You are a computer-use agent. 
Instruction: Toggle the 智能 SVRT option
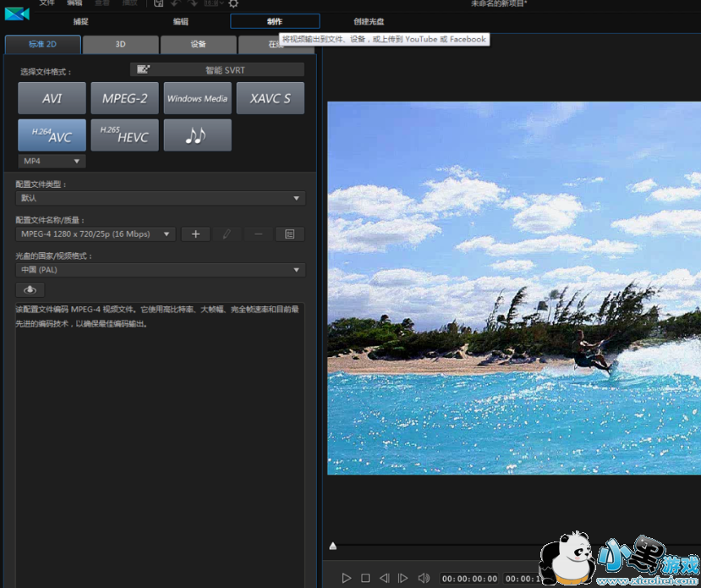point(217,69)
